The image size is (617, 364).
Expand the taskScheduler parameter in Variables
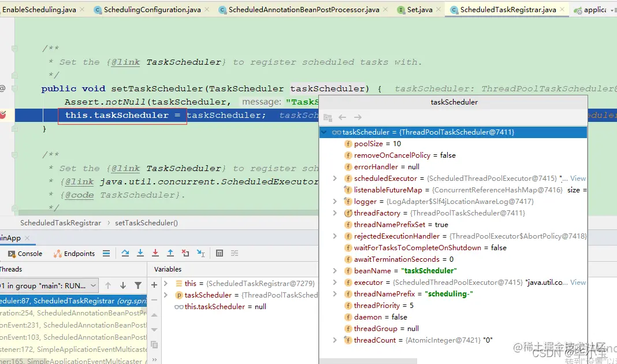coord(166,295)
